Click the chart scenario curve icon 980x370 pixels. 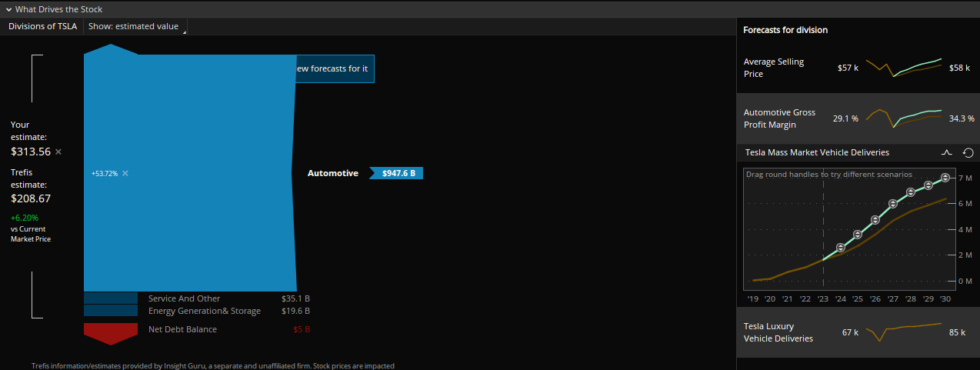point(947,152)
